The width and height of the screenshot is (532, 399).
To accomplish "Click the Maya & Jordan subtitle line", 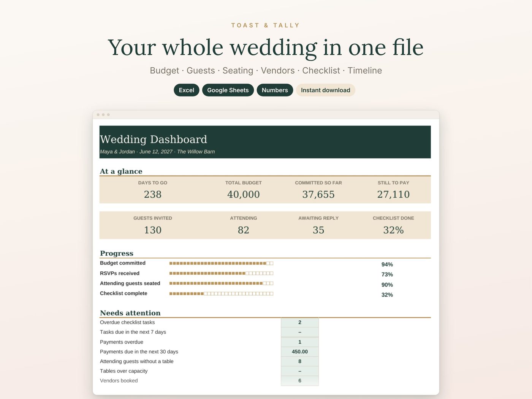I will pos(157,152).
